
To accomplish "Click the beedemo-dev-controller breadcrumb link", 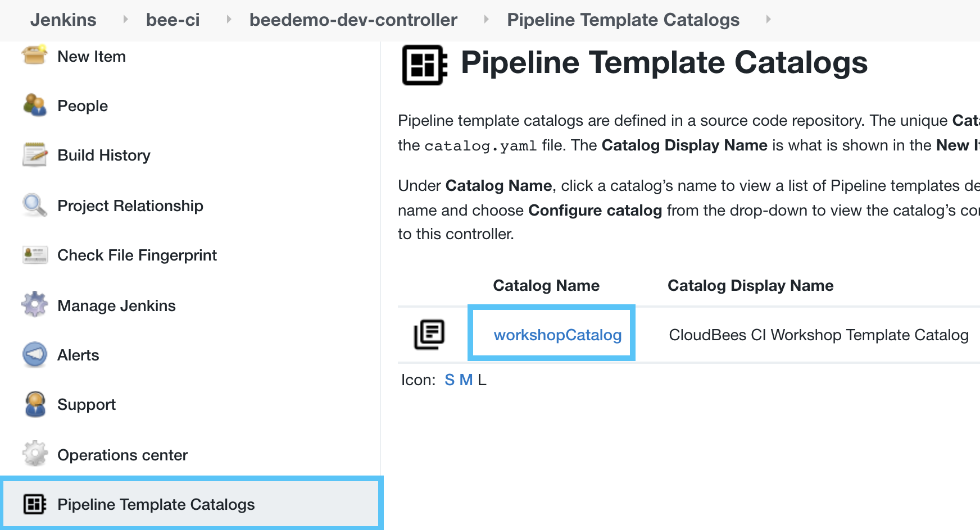I will (353, 20).
